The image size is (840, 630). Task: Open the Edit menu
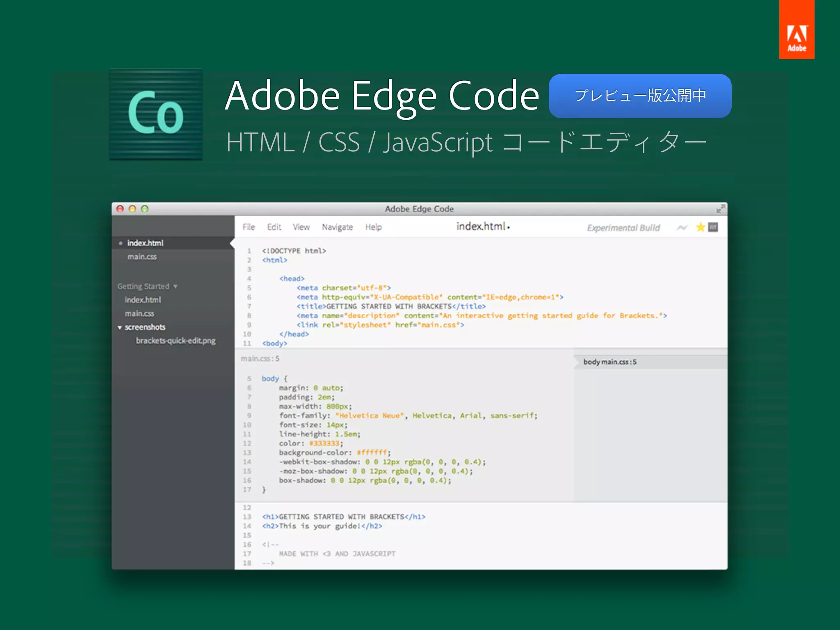(274, 227)
